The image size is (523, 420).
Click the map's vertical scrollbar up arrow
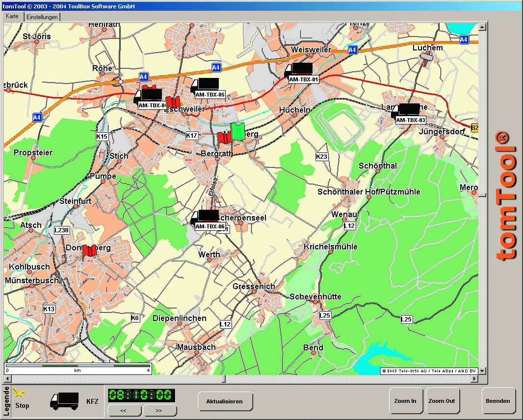(482, 26)
